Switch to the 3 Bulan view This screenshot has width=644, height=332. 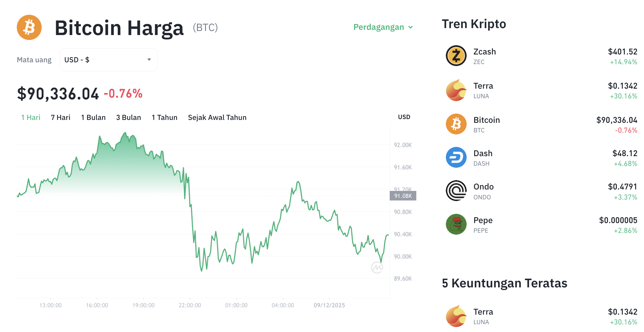tap(128, 117)
